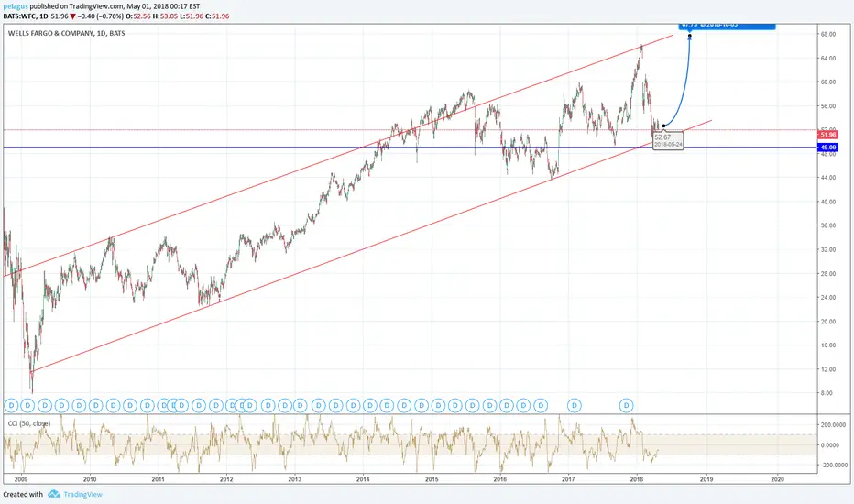The height and width of the screenshot is (504, 854).
Task: Click the 28.00 price axis label
Action: [827, 273]
